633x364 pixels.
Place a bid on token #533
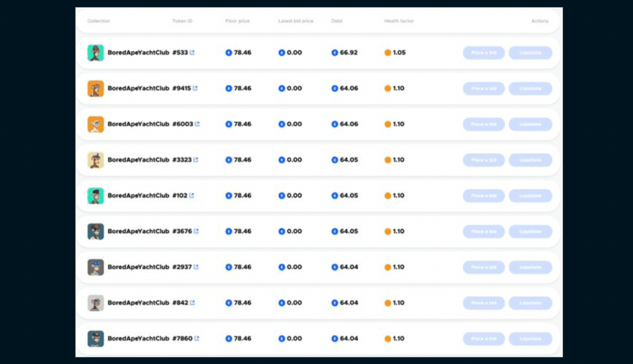[x=484, y=53]
